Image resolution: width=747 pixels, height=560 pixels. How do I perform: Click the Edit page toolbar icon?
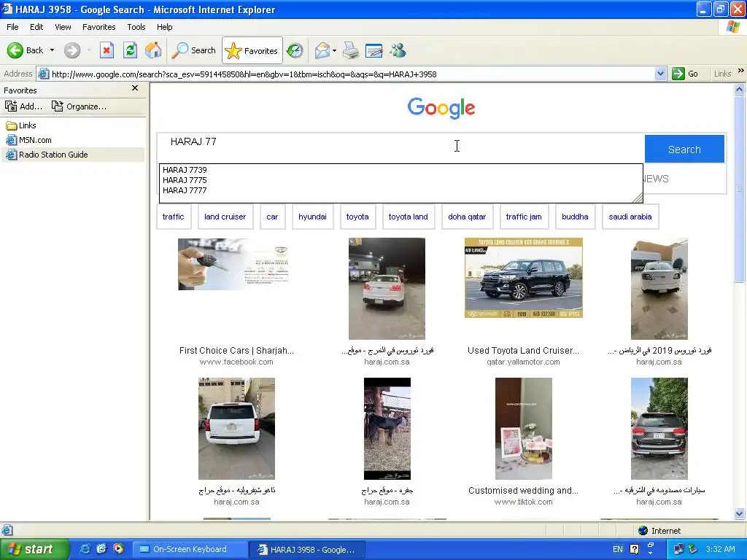(x=374, y=50)
